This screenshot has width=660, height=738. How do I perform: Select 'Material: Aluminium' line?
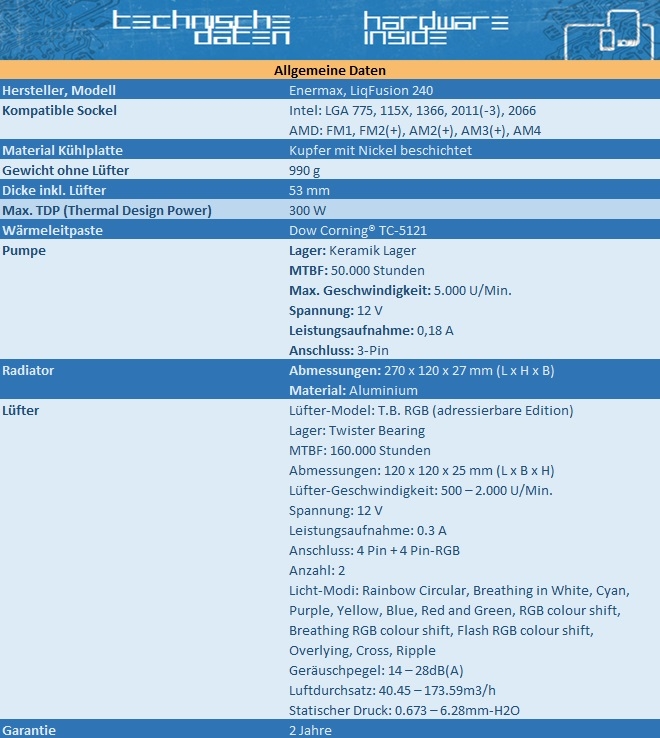coord(353,391)
